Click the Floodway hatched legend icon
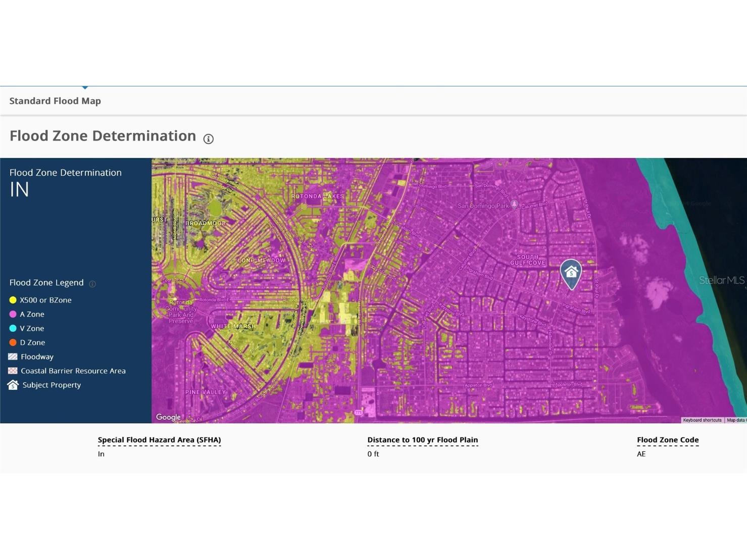747x560 pixels. [x=13, y=357]
